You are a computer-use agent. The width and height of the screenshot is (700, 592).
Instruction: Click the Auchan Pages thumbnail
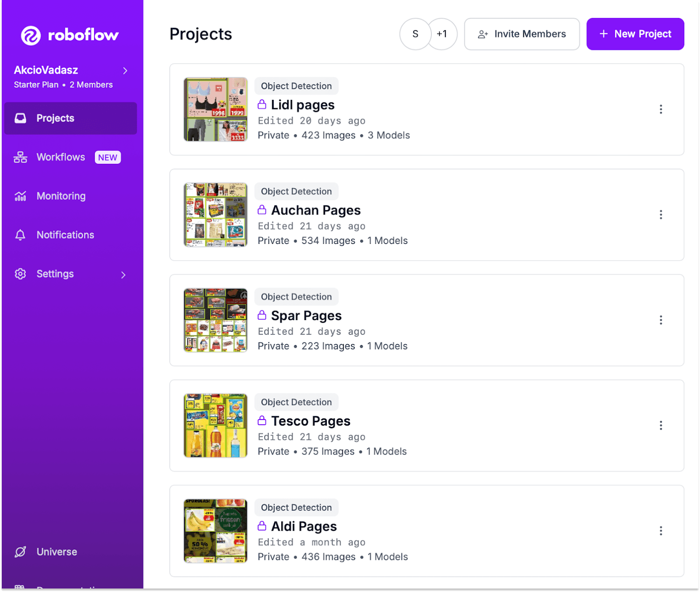[215, 215]
